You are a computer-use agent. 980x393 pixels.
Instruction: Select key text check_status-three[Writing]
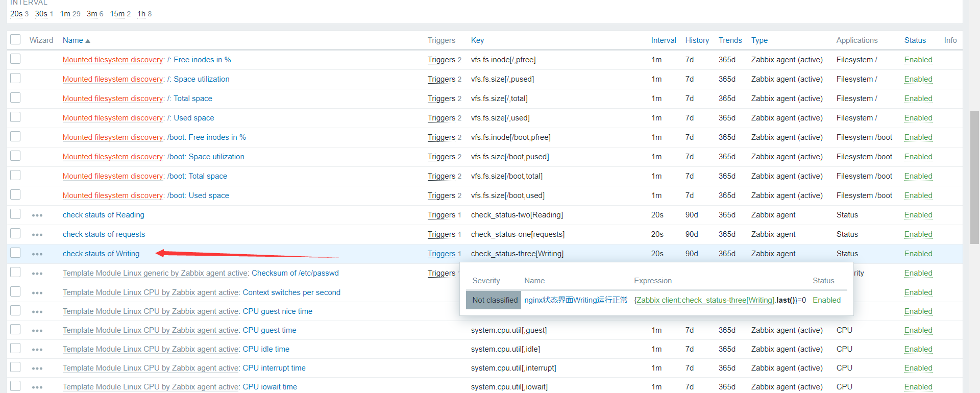[517, 254]
